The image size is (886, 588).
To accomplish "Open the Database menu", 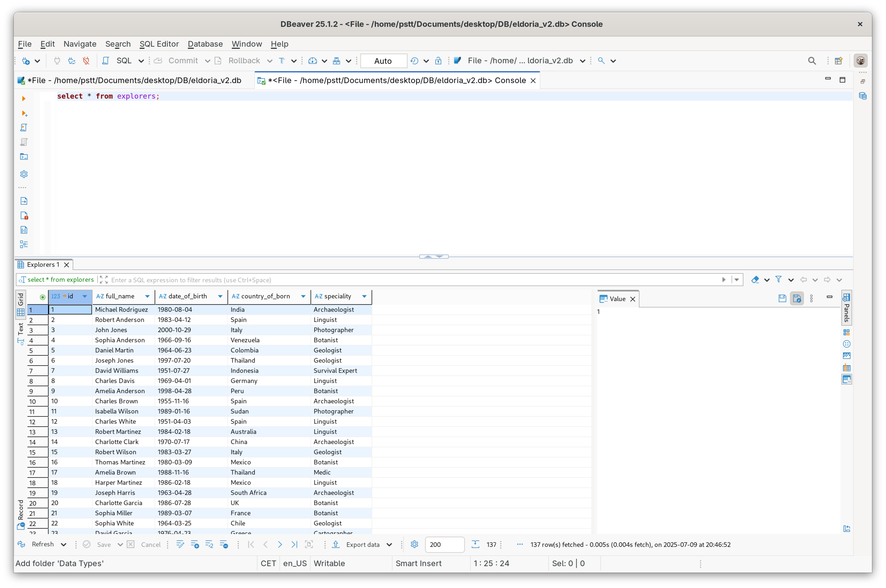I will [205, 44].
